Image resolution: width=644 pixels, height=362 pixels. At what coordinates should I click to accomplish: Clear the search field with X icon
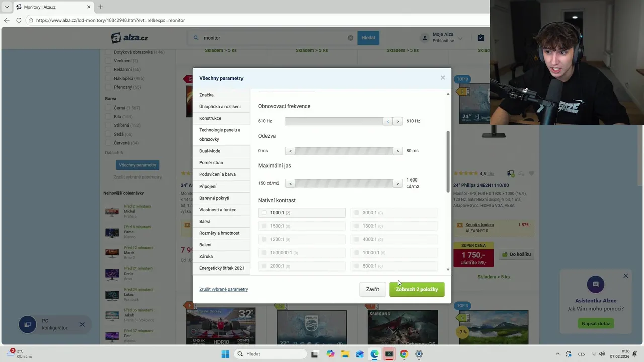point(351,38)
